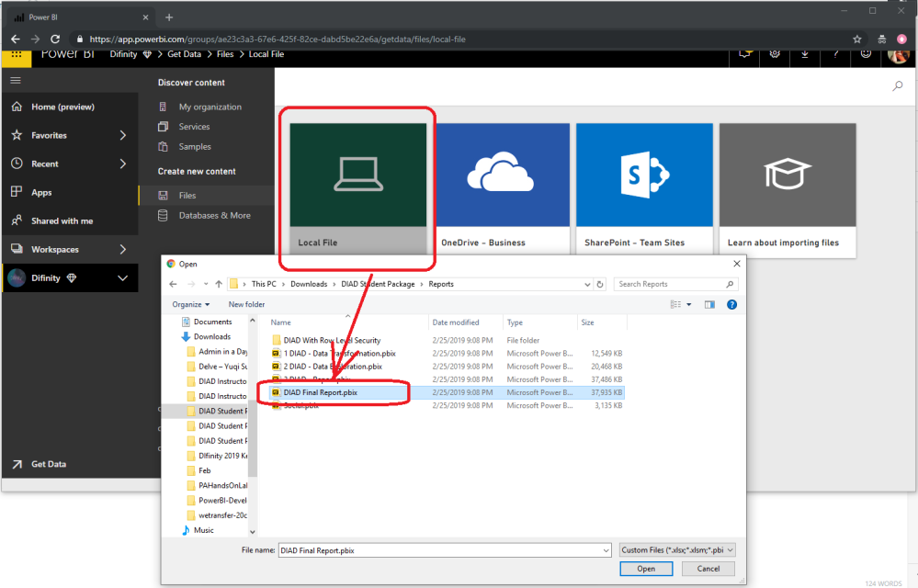Click the search magnifier icon in Power BI
The height and width of the screenshot is (588, 918).
point(898,86)
